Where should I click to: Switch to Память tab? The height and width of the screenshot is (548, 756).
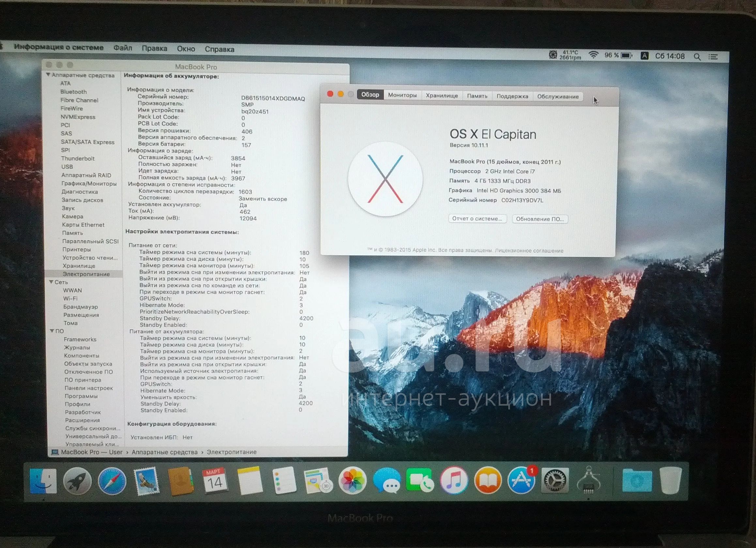[x=477, y=96]
